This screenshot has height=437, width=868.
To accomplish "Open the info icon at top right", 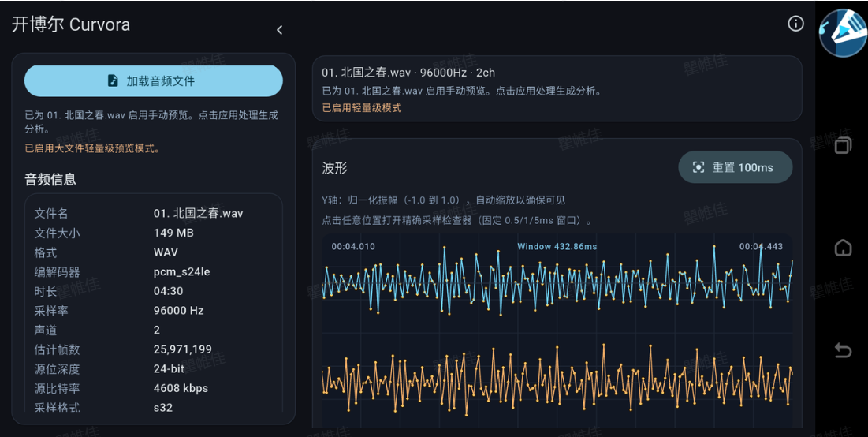I will point(795,23).
